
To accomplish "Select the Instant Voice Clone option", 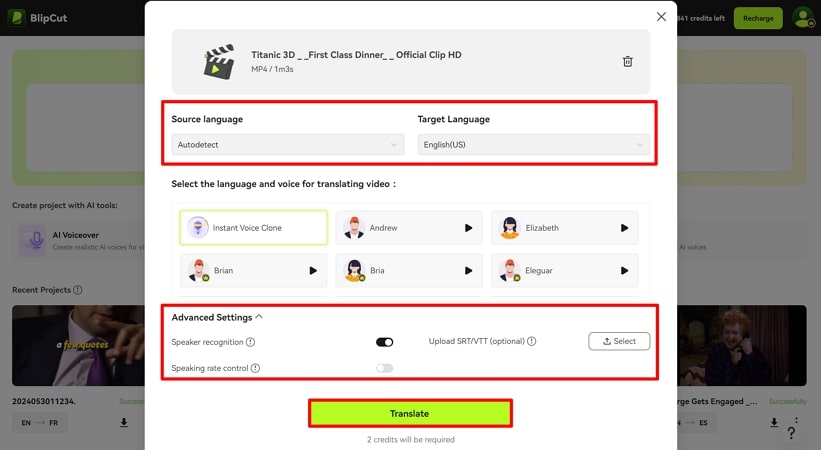I will pos(253,228).
